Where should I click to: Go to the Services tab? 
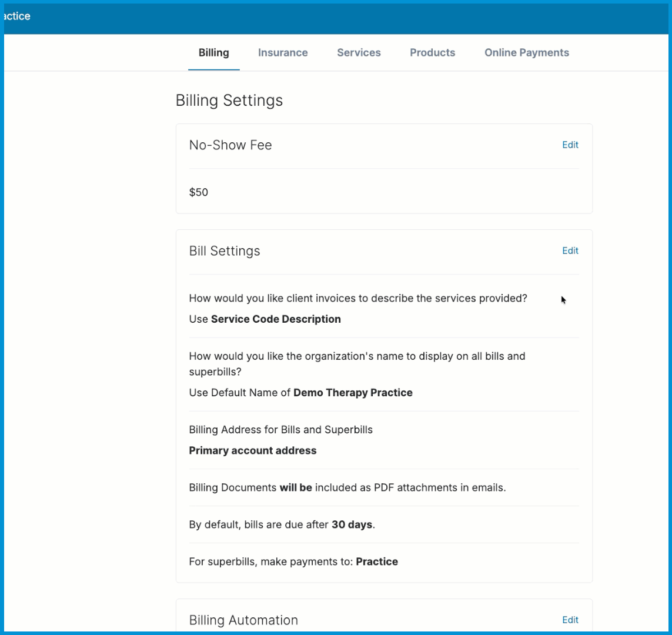point(359,53)
